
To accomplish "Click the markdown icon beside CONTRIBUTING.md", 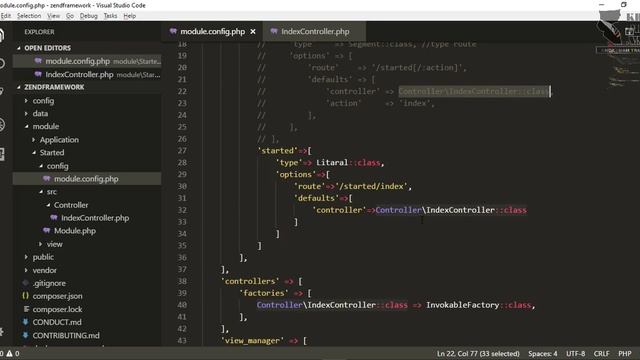I will (25, 335).
